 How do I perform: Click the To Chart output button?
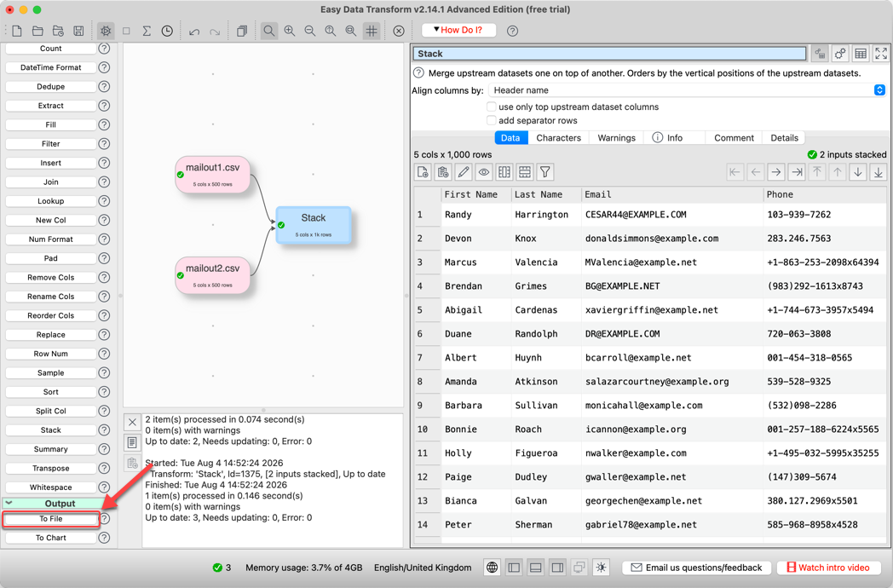tap(50, 538)
